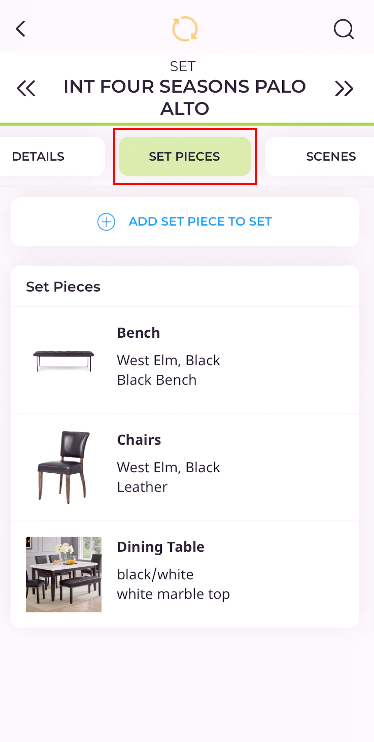Click the set title Int Four Seasons Palo Alto

pos(185,97)
